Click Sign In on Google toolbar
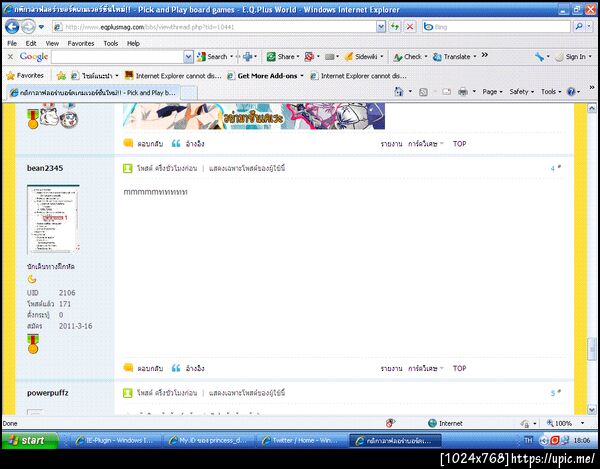Screen dimensions: 600x469 click(x=571, y=57)
